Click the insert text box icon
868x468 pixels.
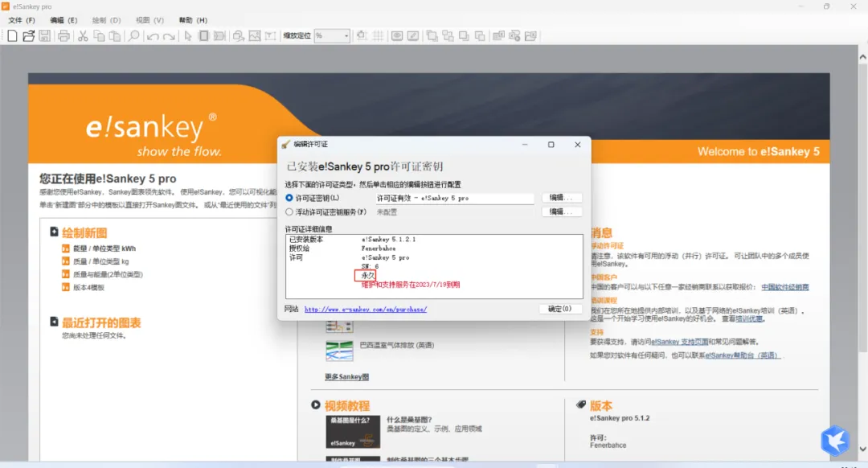[x=270, y=36]
